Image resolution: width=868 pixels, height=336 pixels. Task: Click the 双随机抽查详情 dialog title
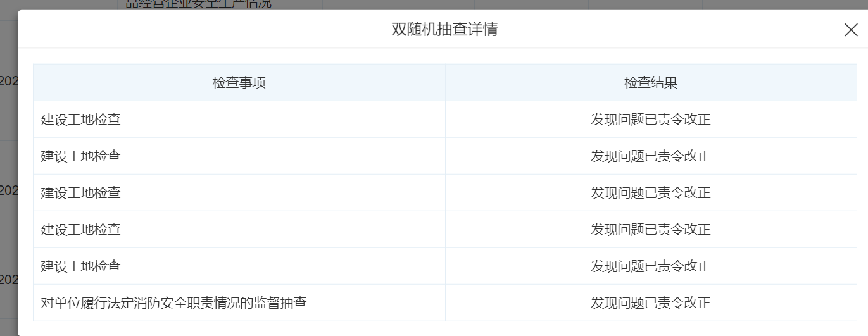tap(444, 29)
